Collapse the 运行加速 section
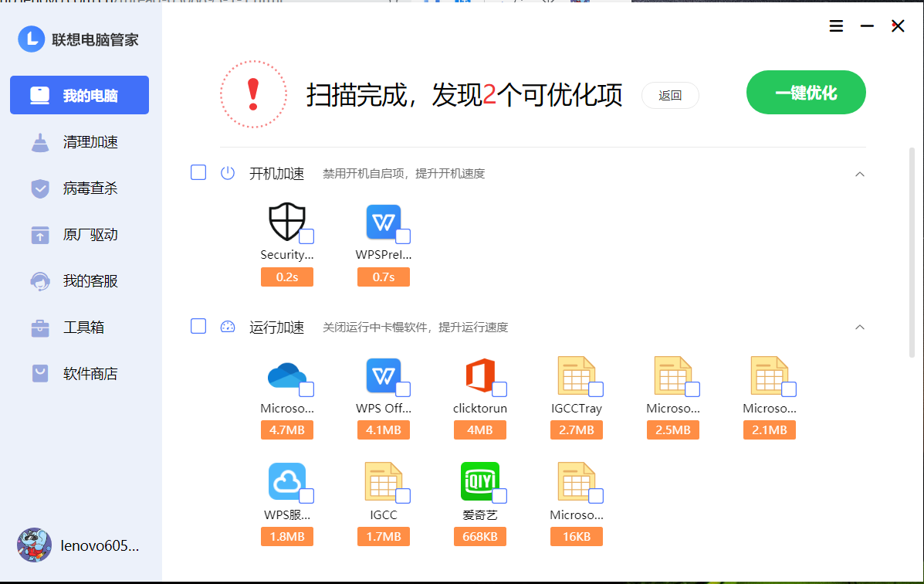 pyautogui.click(x=860, y=328)
